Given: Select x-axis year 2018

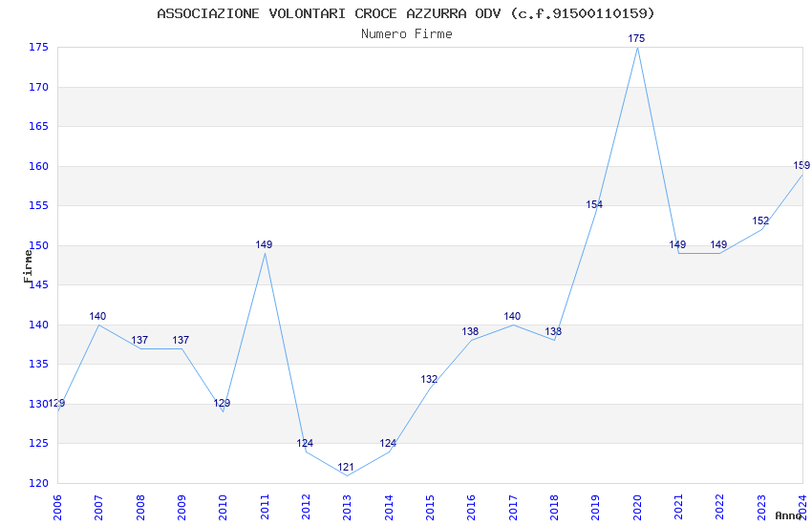Looking at the screenshot, I should tap(555, 507).
